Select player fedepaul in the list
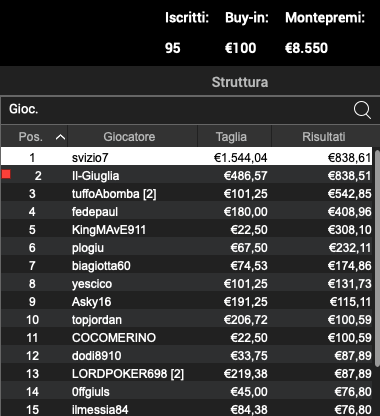The image size is (380, 416). click(187, 212)
